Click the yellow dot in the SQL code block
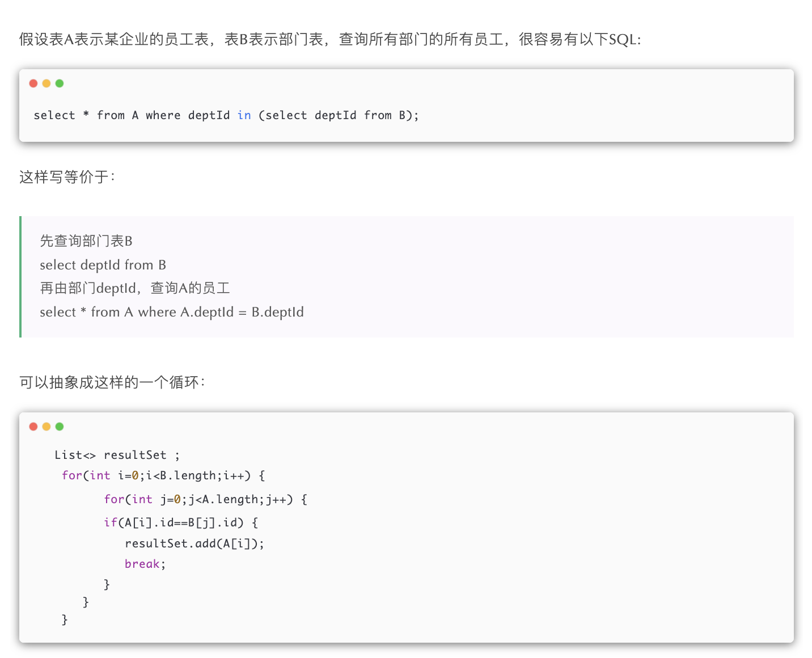The height and width of the screenshot is (658, 812). [x=46, y=83]
